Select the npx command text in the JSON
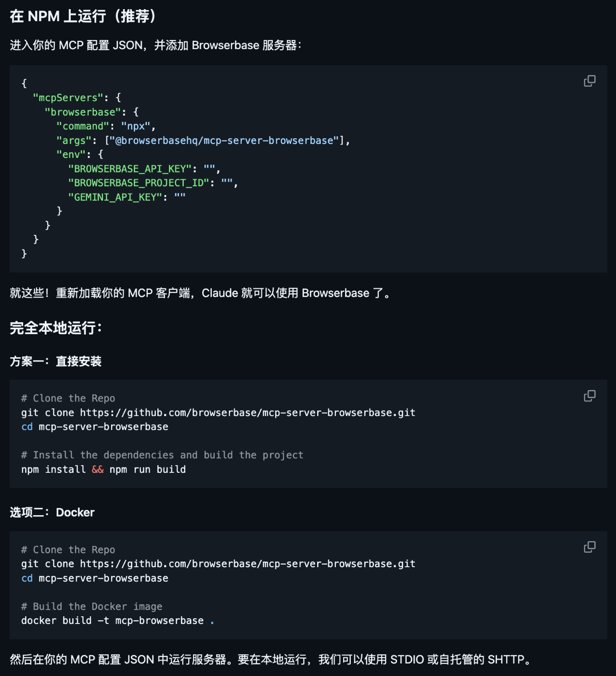This screenshot has height=676, width=616. tap(136, 126)
